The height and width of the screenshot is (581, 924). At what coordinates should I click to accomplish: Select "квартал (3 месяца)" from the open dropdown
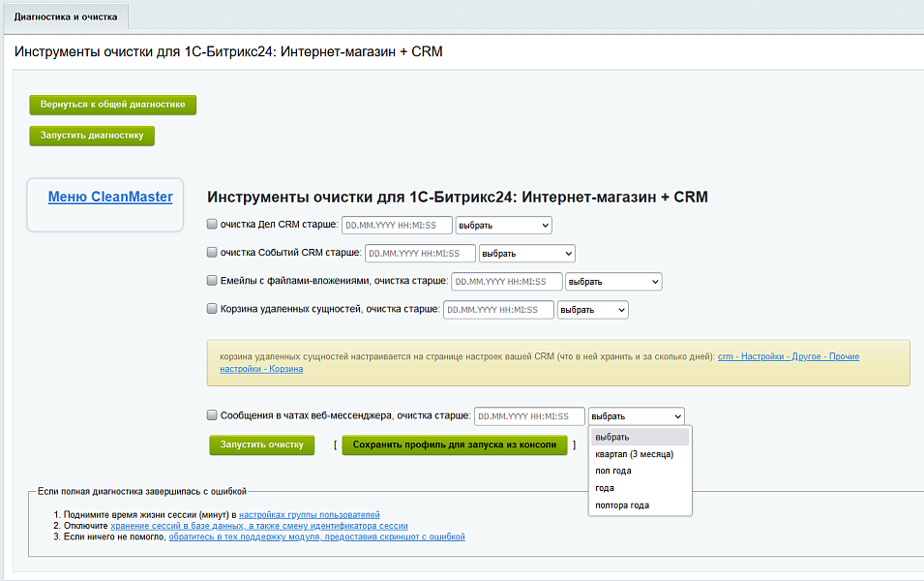point(637,453)
